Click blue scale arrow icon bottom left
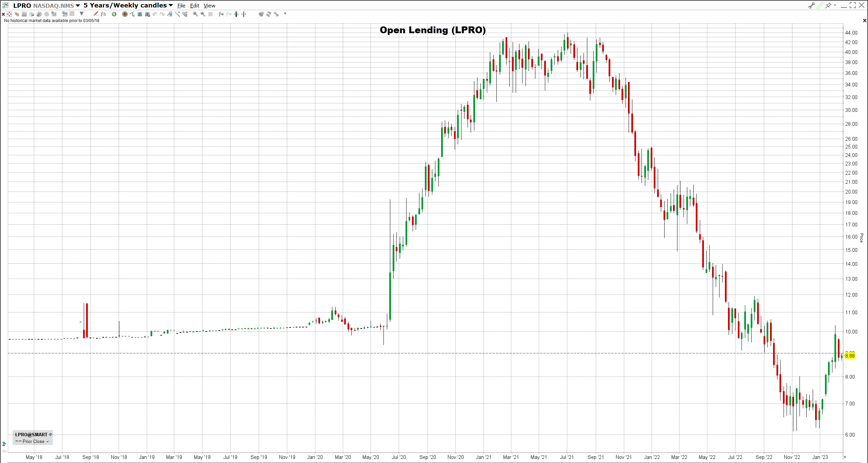Viewport: 868px width, 463px height. click(x=4, y=444)
